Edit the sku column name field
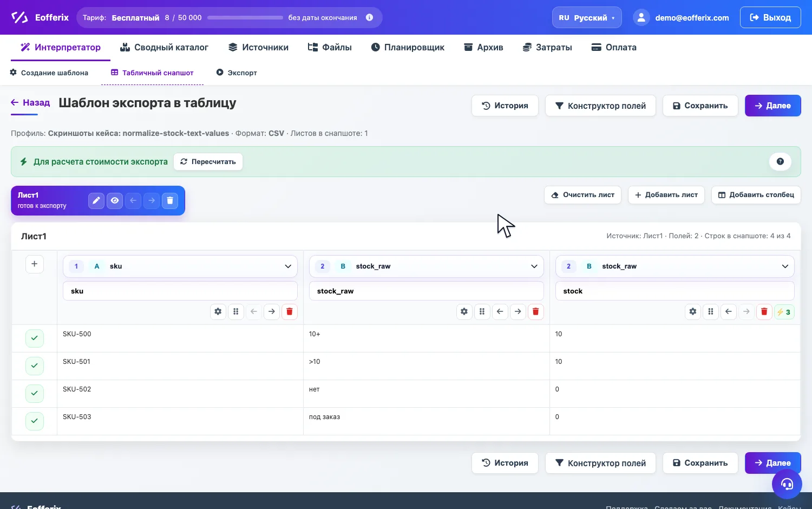The width and height of the screenshot is (812, 509). [x=180, y=291]
